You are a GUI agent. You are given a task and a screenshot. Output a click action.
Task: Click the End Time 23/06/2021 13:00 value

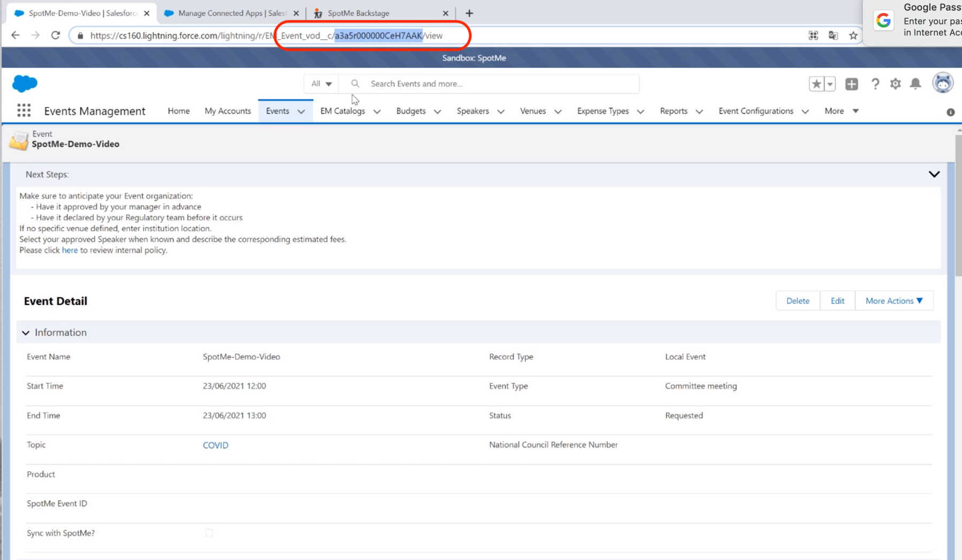(x=234, y=415)
